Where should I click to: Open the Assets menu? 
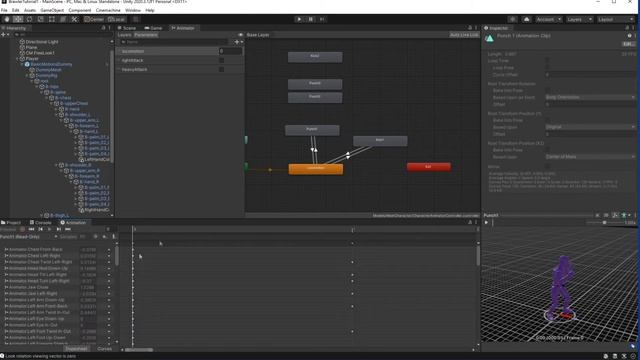coord(30,10)
